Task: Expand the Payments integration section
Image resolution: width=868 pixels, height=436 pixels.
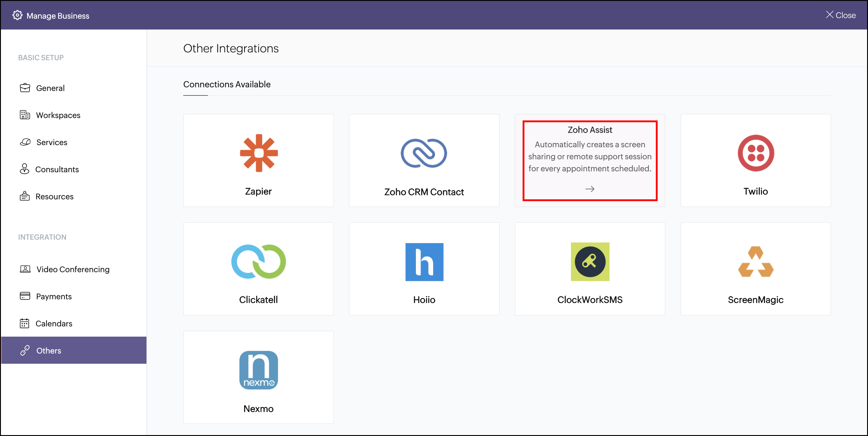Action: (53, 296)
